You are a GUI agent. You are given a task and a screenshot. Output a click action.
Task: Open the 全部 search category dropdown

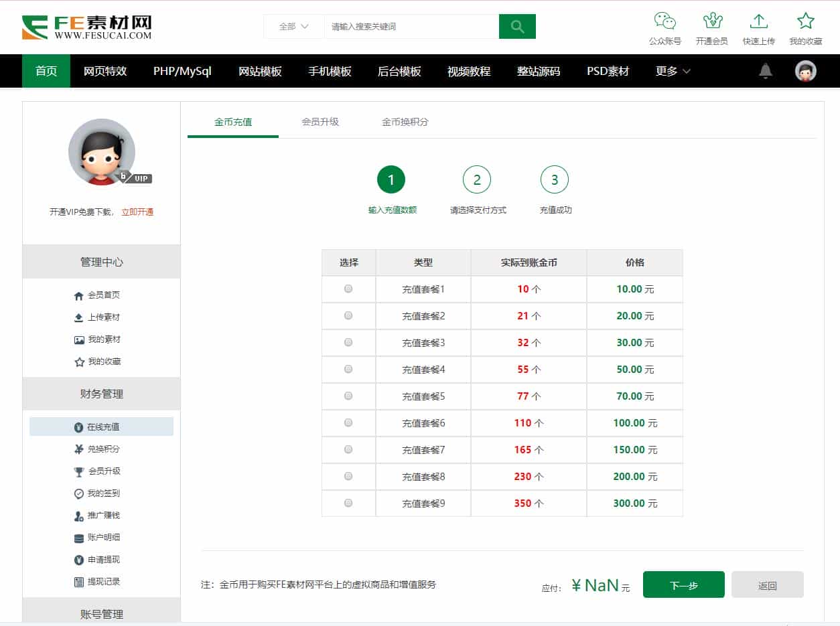294,26
